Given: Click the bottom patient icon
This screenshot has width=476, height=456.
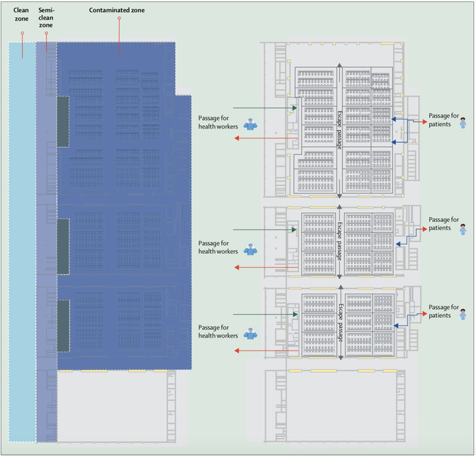Looking at the screenshot, I should 463,314.
